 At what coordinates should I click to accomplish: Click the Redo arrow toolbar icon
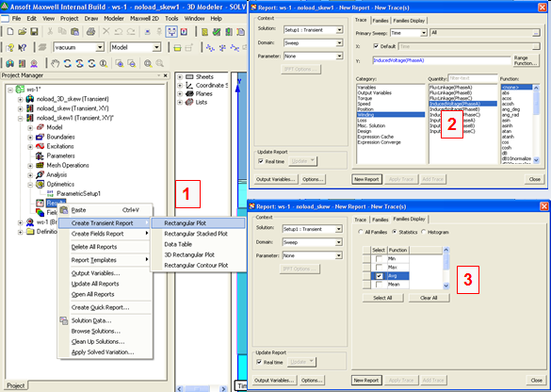(131, 32)
